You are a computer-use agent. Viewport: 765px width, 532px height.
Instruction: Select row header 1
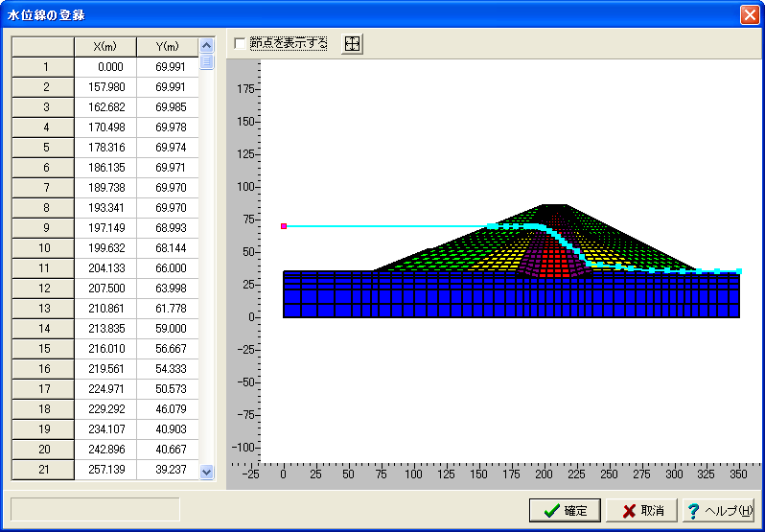click(x=43, y=67)
